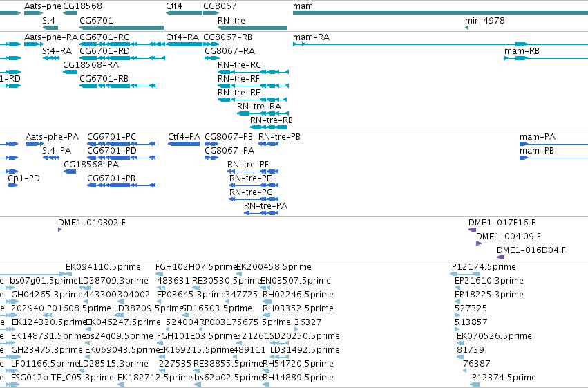
Task: Click the DME1-004I09.F label
Action: [x=509, y=237]
